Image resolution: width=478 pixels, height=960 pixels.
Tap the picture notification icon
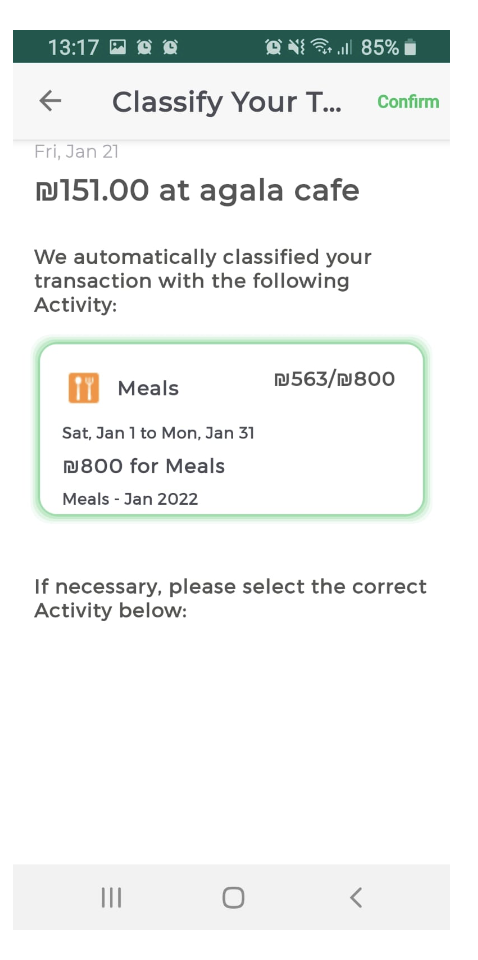[118, 47]
